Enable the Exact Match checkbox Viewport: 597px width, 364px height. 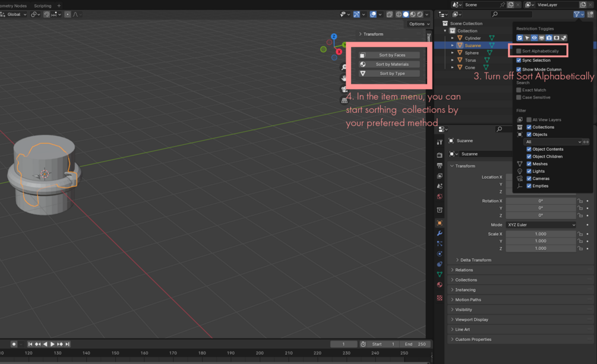(x=519, y=90)
